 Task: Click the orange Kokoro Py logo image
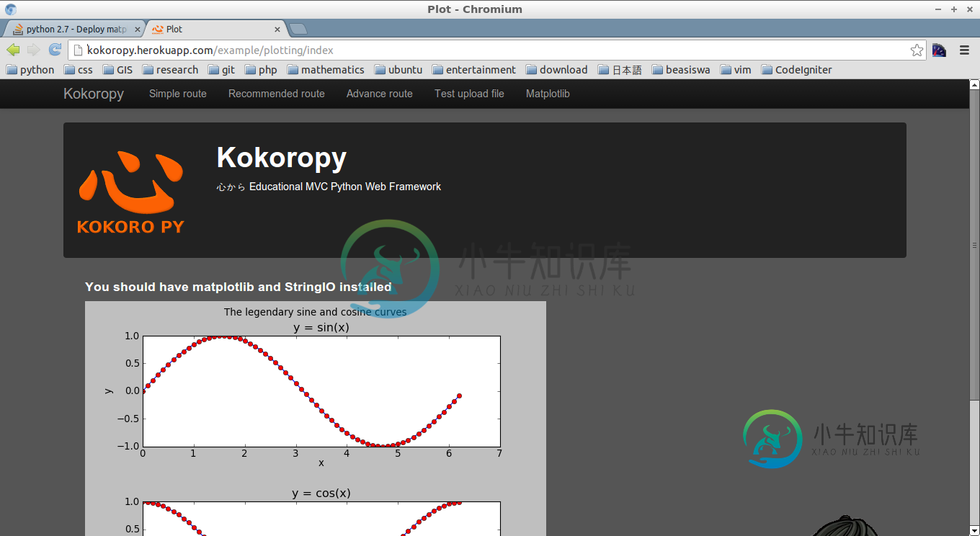tap(130, 191)
